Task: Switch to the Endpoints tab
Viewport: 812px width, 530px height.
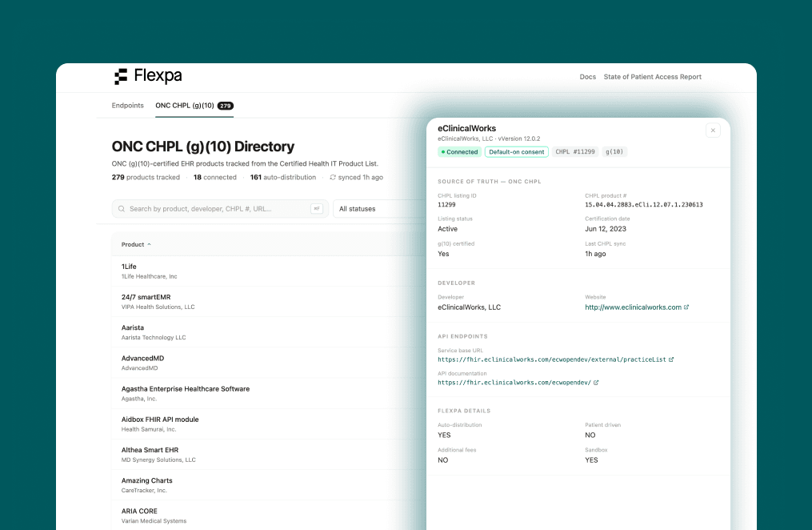Action: [x=127, y=105]
